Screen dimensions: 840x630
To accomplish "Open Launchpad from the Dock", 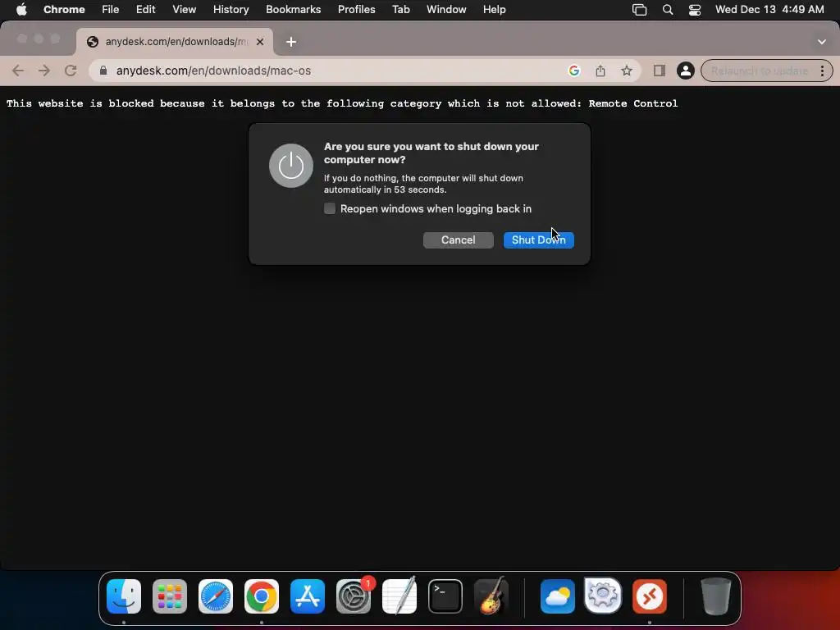I will coord(170,596).
